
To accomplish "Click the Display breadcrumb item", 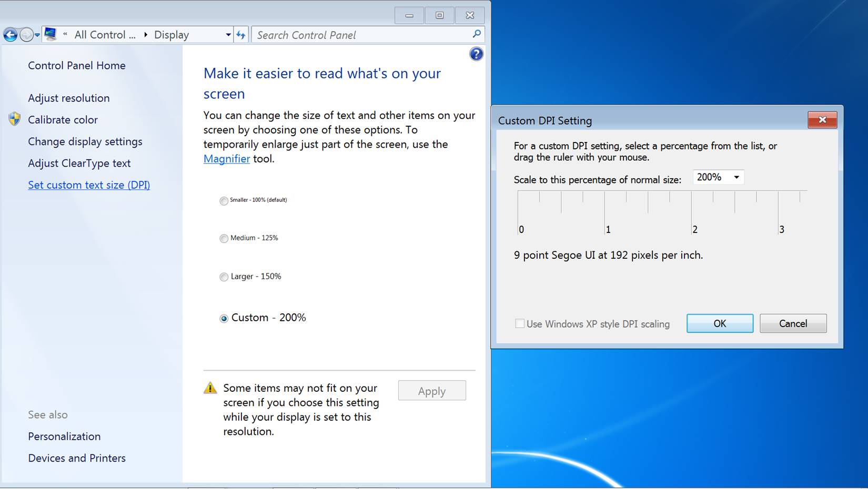I will pyautogui.click(x=171, y=35).
